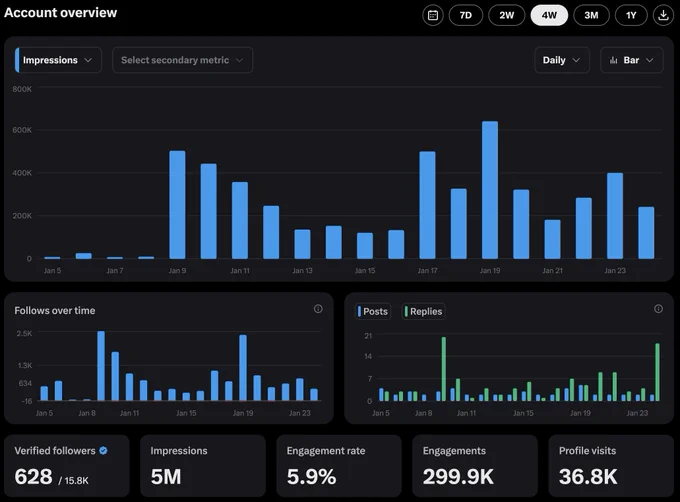
Task: Open the Daily interval dropdown
Action: [x=562, y=60]
